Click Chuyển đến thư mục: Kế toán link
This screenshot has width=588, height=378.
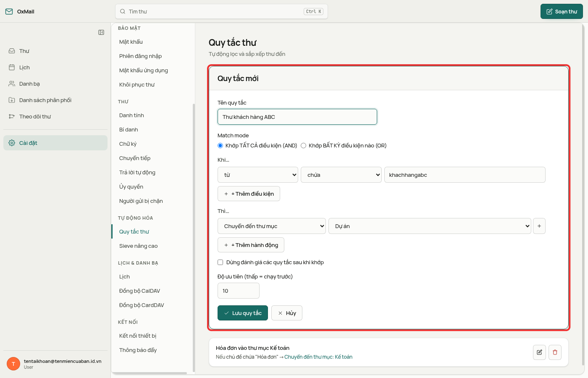tap(318, 357)
